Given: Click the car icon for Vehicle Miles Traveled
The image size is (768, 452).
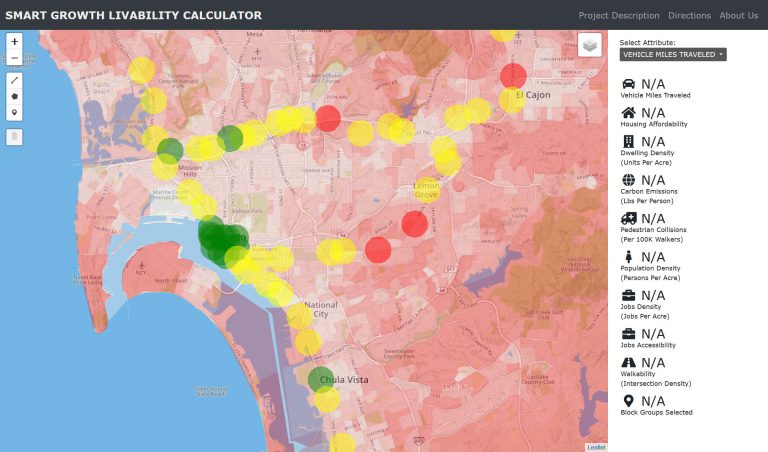Looking at the screenshot, I should point(628,83).
